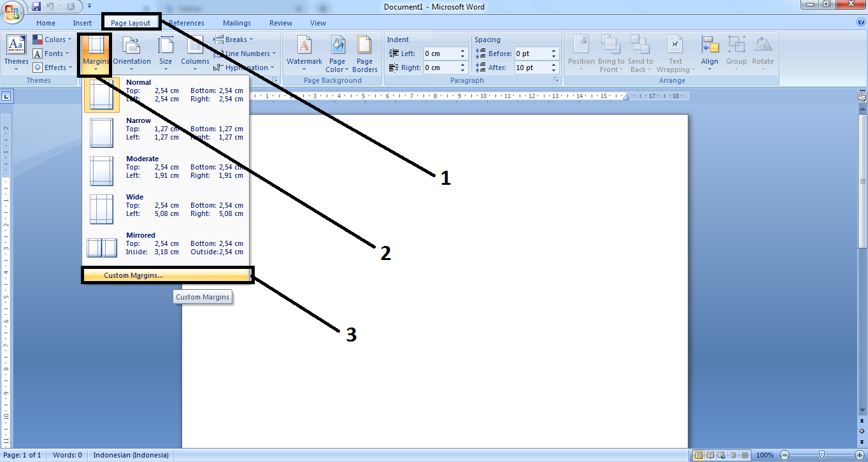Click the Office button
The image size is (868, 462).
(12, 11)
